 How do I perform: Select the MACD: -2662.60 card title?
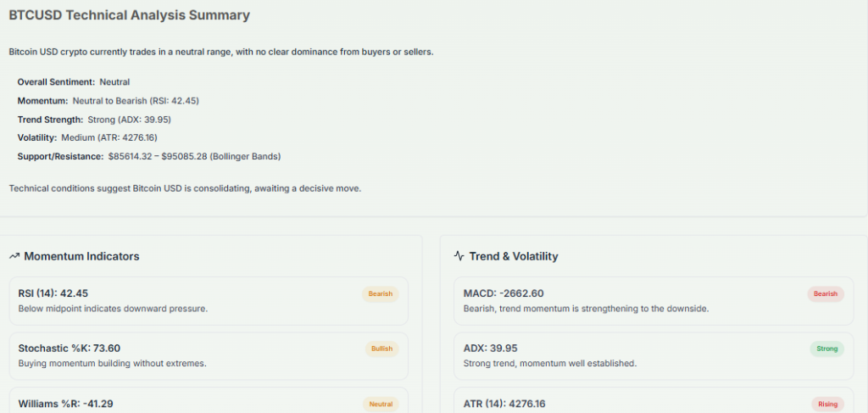pyautogui.click(x=504, y=293)
